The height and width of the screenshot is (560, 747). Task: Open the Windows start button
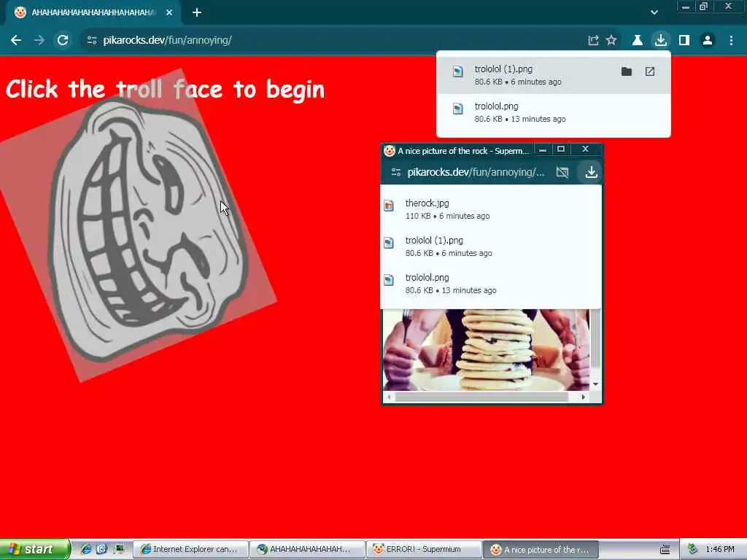pyautogui.click(x=34, y=549)
